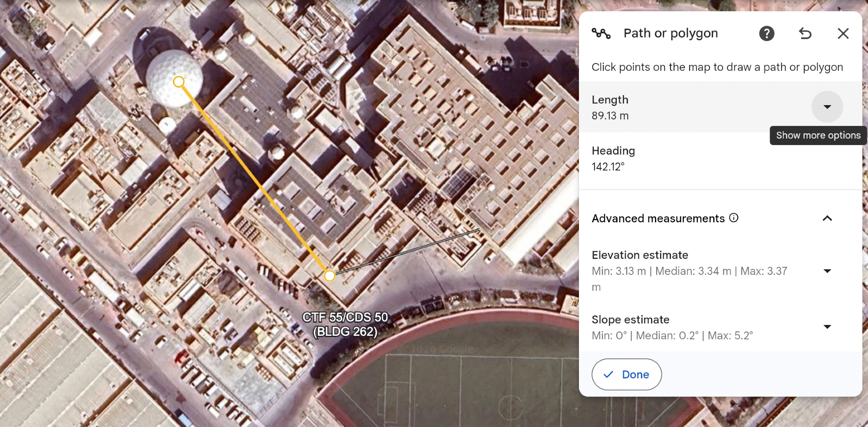Select the path start point on radome

click(178, 82)
